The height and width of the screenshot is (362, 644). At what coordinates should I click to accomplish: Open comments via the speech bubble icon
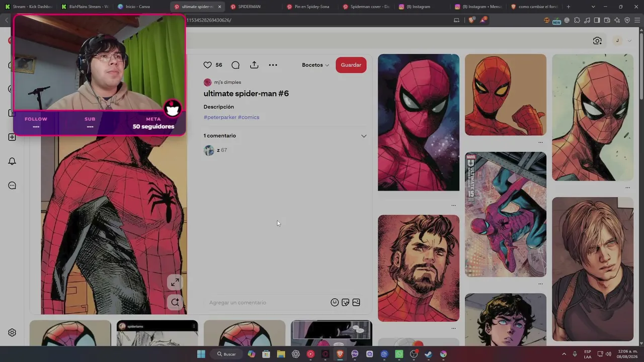click(x=235, y=65)
